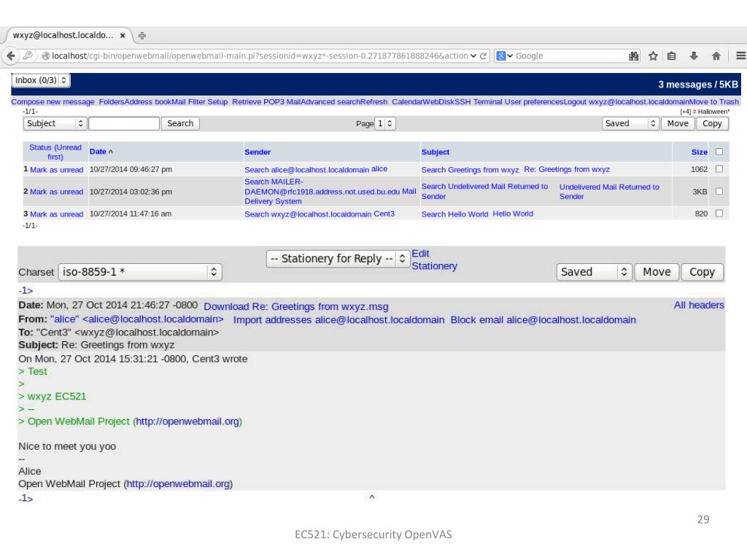Image resolution: width=747 pixels, height=560 pixels.
Task: Tick the Undelivered Mail message checkbox
Action: 719,192
